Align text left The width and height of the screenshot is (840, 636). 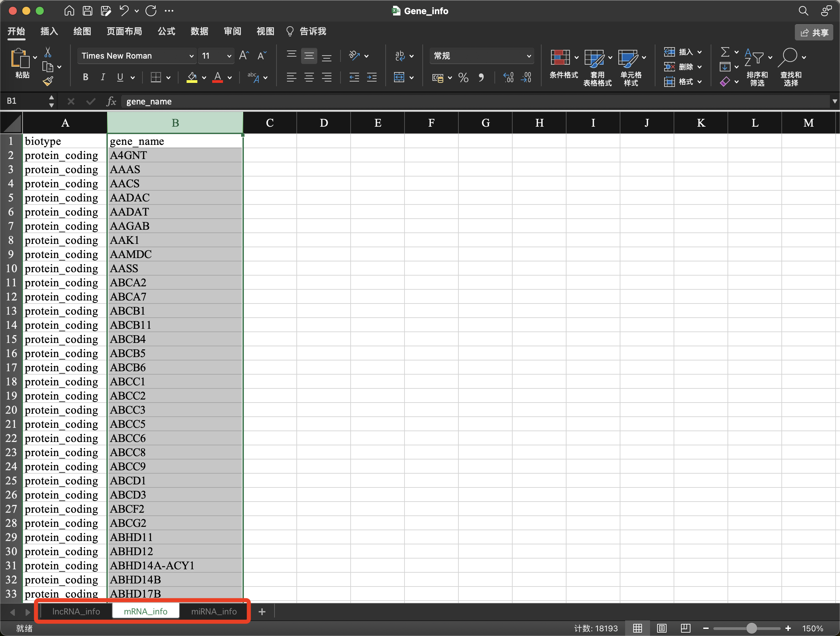[x=291, y=77]
